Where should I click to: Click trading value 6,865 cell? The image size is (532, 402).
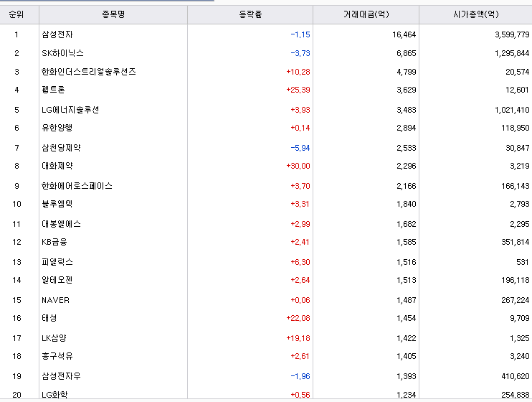(x=406, y=53)
